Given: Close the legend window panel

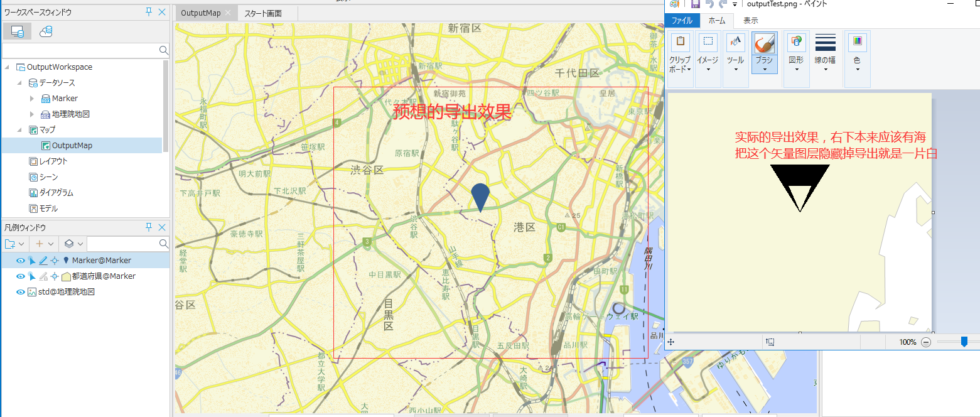Looking at the screenshot, I should click(x=162, y=227).
